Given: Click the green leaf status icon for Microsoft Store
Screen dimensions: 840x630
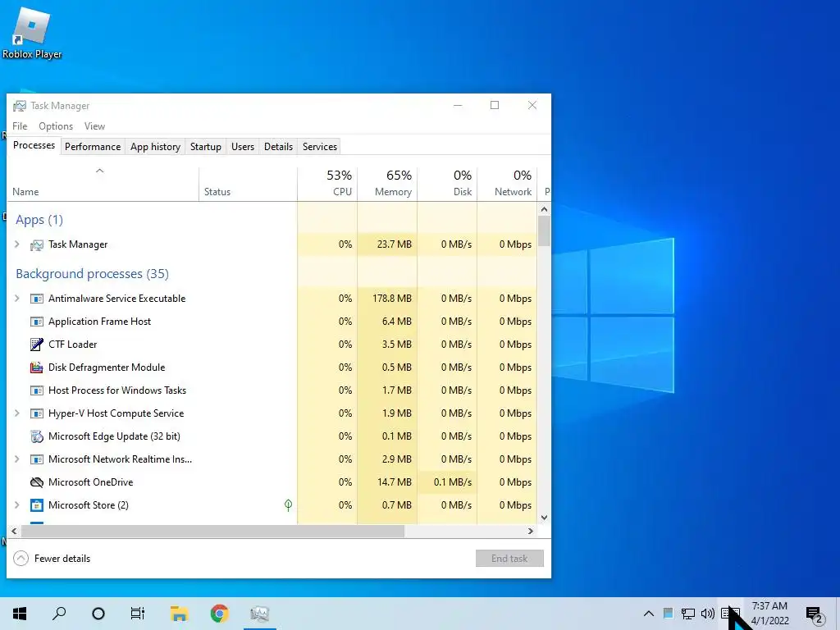Looking at the screenshot, I should [x=288, y=505].
